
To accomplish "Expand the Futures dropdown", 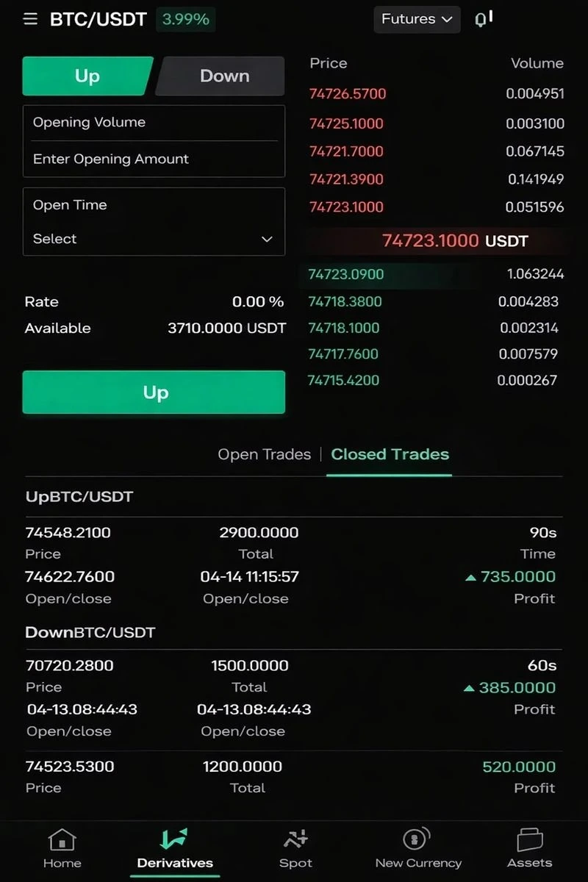I will pos(417,19).
